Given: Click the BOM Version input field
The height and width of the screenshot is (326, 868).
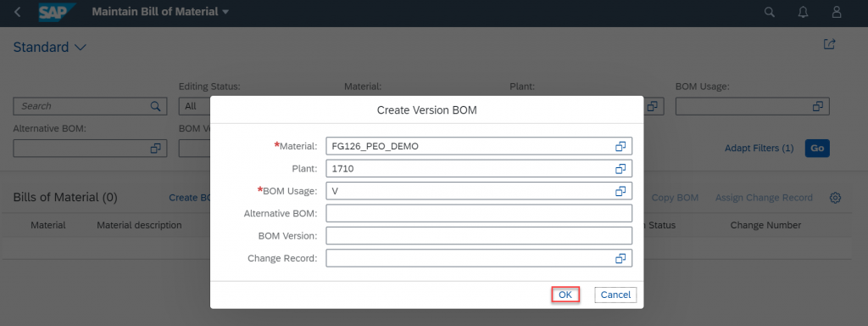Looking at the screenshot, I should (479, 236).
